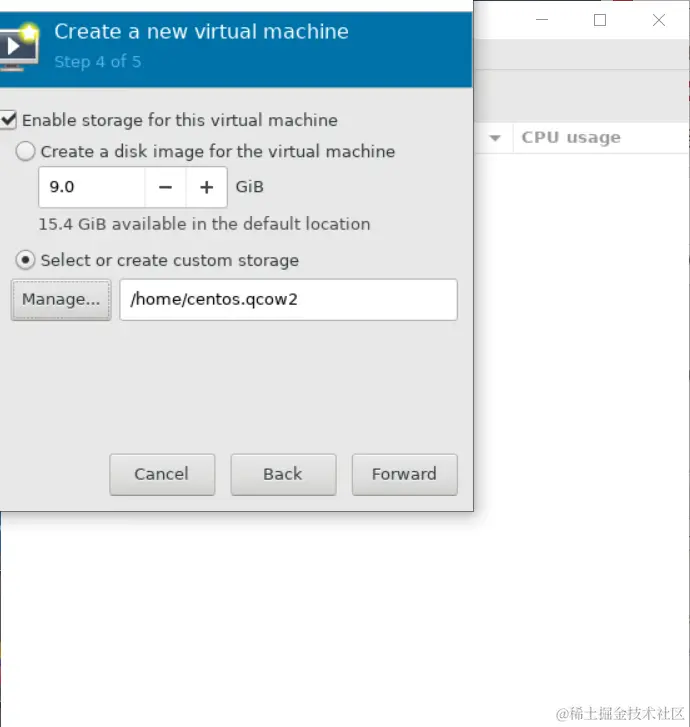Click the virtual machine wizard icon
This screenshot has width=690, height=727.
pos(19,47)
